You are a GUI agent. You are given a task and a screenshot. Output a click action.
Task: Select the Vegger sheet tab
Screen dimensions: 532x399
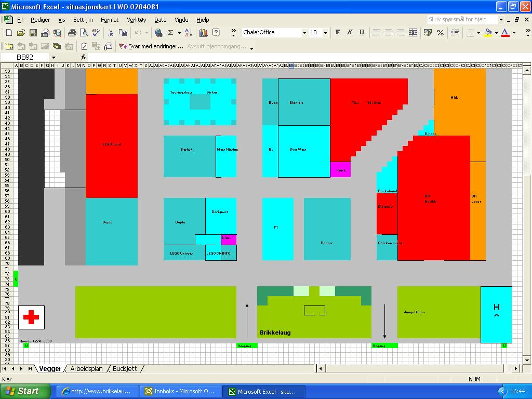(50, 368)
